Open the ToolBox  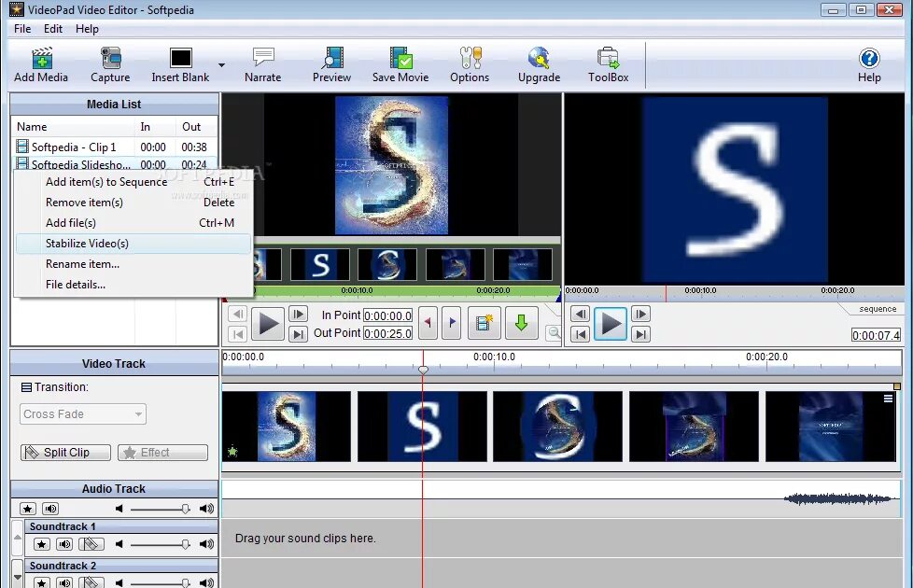pyautogui.click(x=608, y=64)
